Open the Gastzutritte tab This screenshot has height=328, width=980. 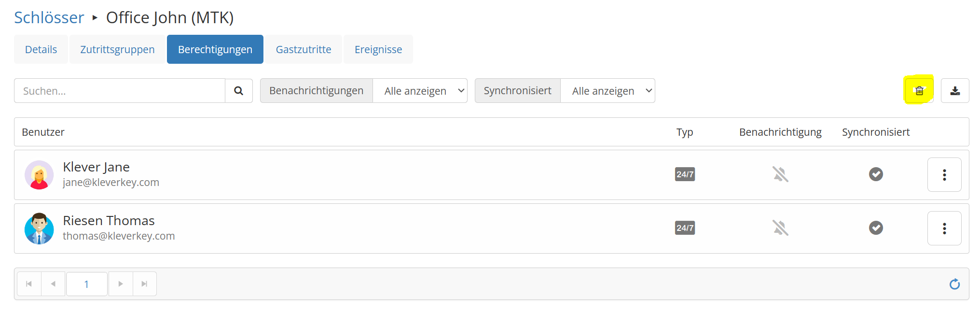click(304, 49)
